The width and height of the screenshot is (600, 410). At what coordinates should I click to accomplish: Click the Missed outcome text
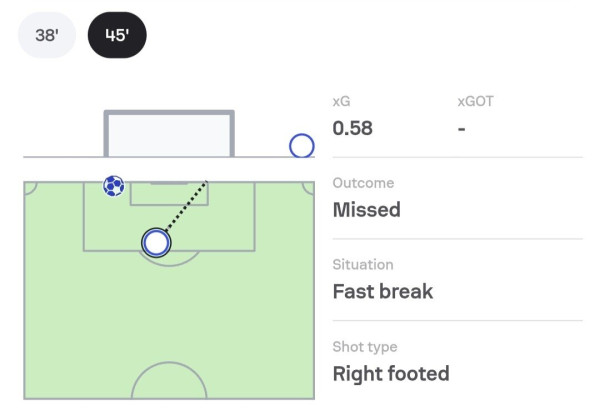click(366, 210)
